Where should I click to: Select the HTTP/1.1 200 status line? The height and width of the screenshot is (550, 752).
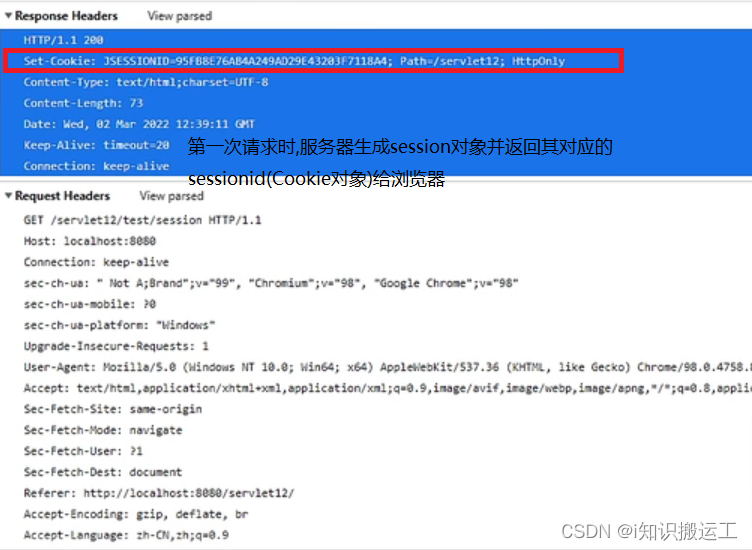coord(63,40)
